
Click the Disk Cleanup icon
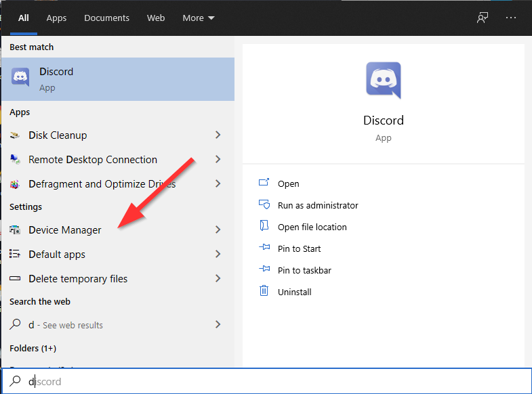pos(15,135)
